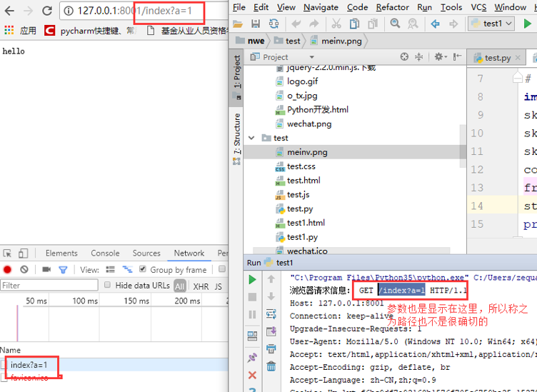The image size is (537, 392).
Task: Click the network Filter input field
Action: 49,285
